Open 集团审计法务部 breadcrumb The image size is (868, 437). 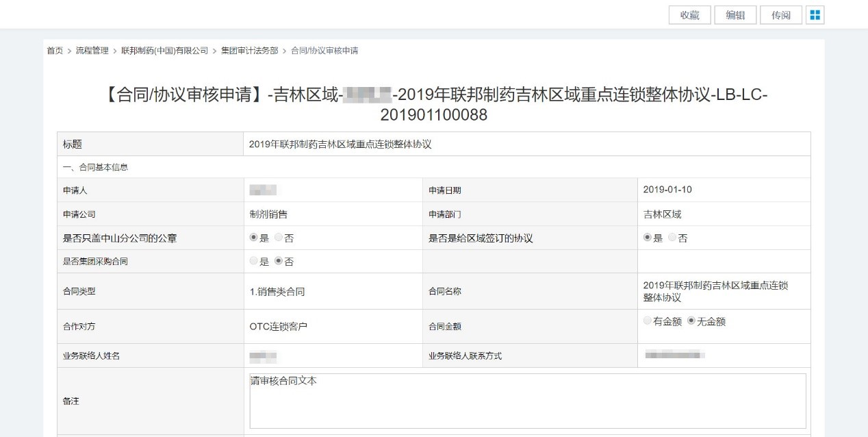(x=250, y=51)
